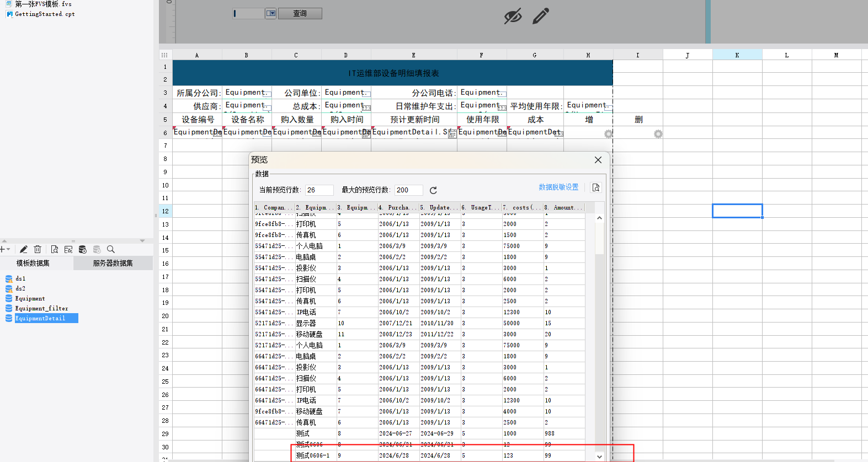The image size is (868, 462).
Task: Click the 设备编号 header cell
Action: tap(198, 120)
